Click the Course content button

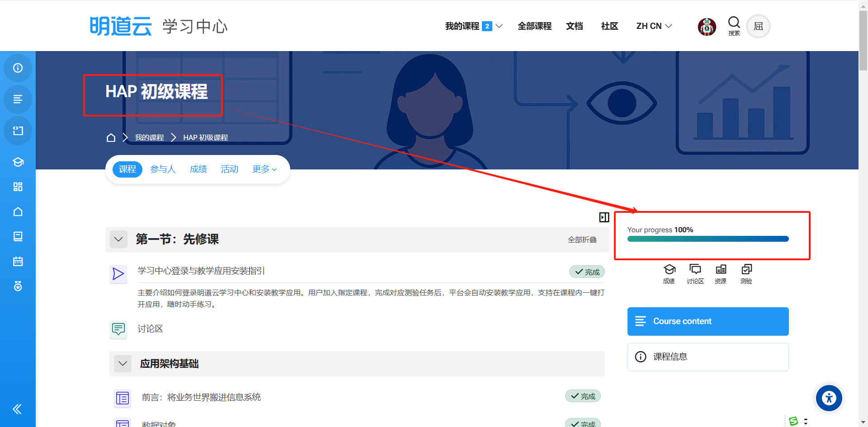(x=708, y=321)
